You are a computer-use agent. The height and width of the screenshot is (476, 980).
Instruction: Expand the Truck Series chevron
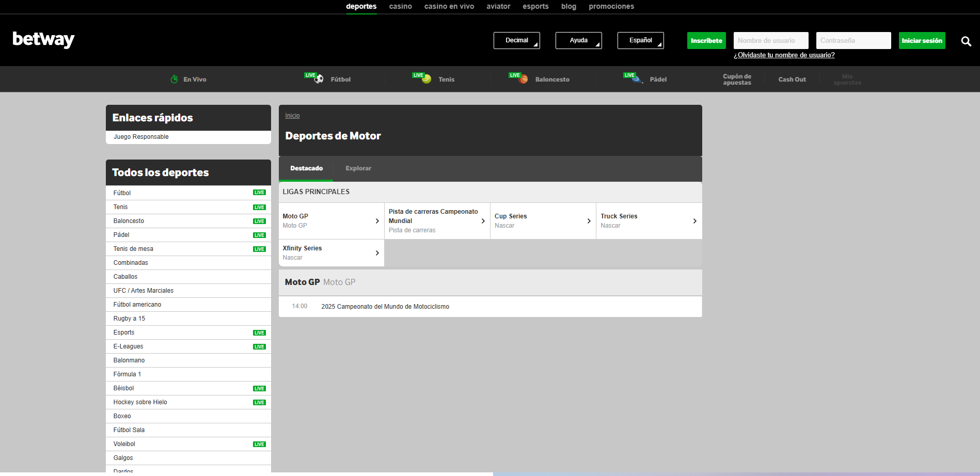click(x=695, y=221)
